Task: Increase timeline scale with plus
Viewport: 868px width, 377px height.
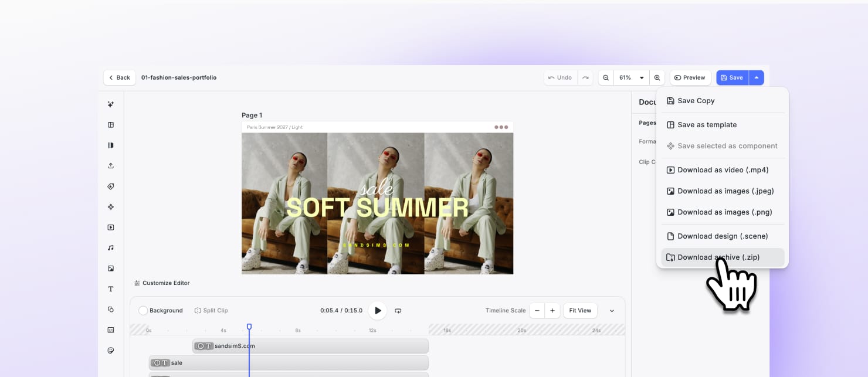Action: coord(552,311)
